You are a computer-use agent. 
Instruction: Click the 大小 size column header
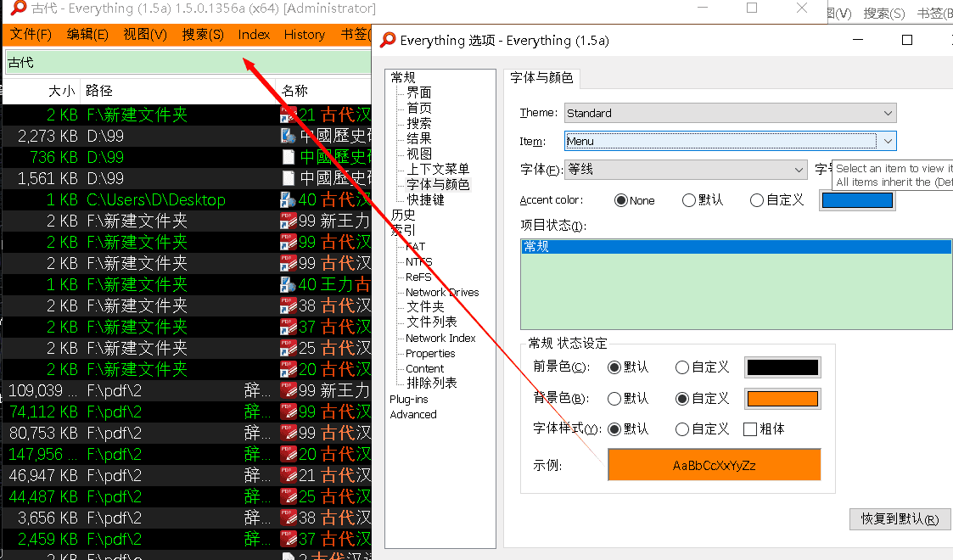coord(61,91)
